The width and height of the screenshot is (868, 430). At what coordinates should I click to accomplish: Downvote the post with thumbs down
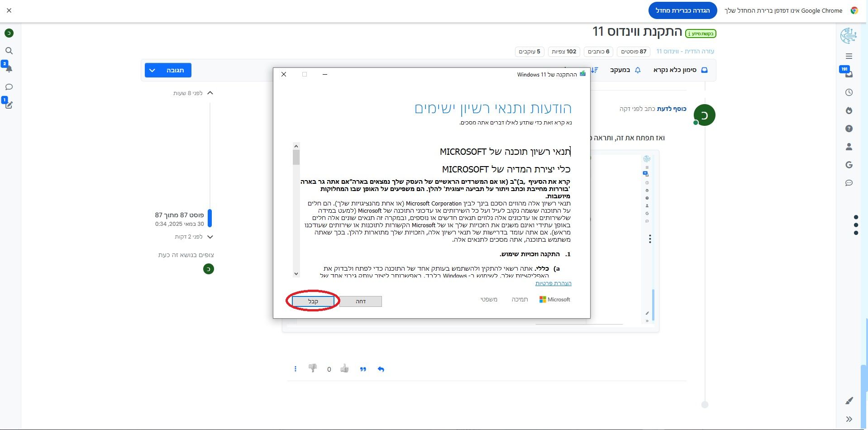313,368
